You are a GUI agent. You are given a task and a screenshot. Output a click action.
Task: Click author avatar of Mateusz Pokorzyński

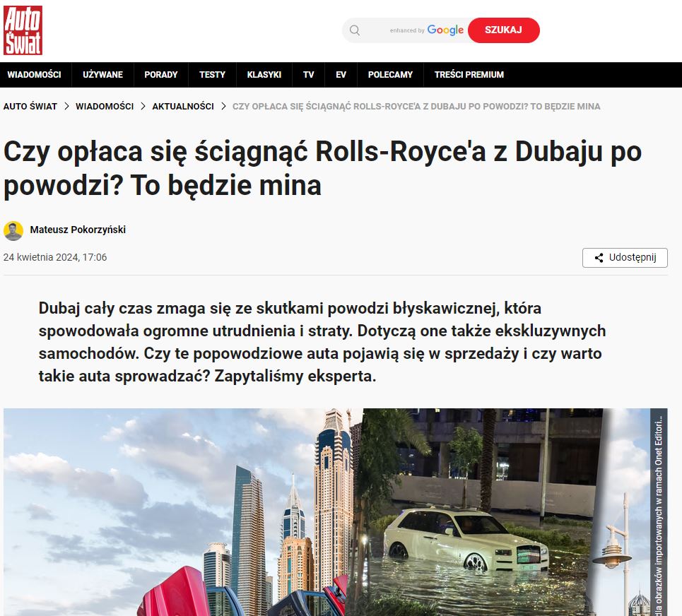coord(13,231)
